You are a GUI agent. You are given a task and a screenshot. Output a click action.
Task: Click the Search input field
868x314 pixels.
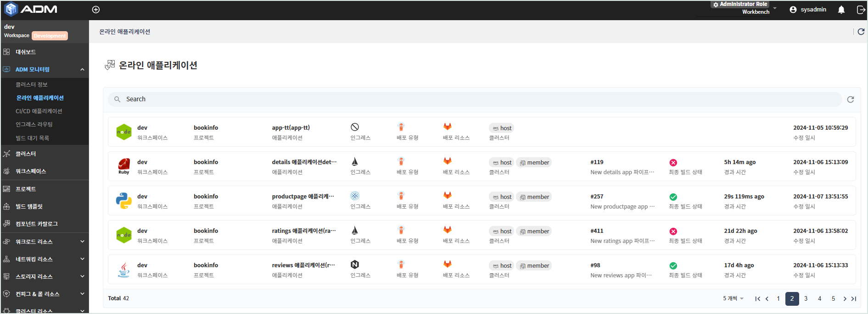(475, 99)
